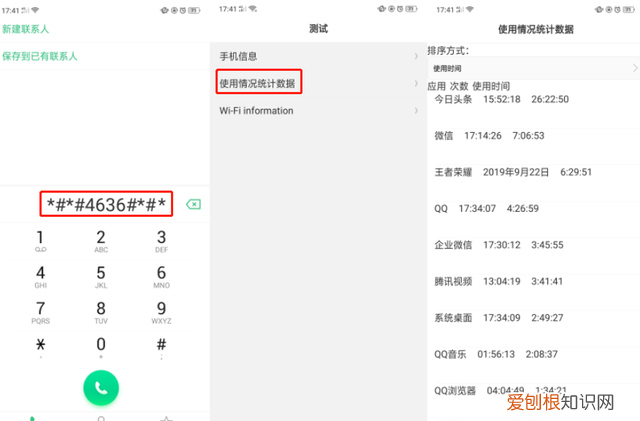The image size is (640, 421).
Task: Tap dialer key 7 PQRS
Action: click(40, 312)
